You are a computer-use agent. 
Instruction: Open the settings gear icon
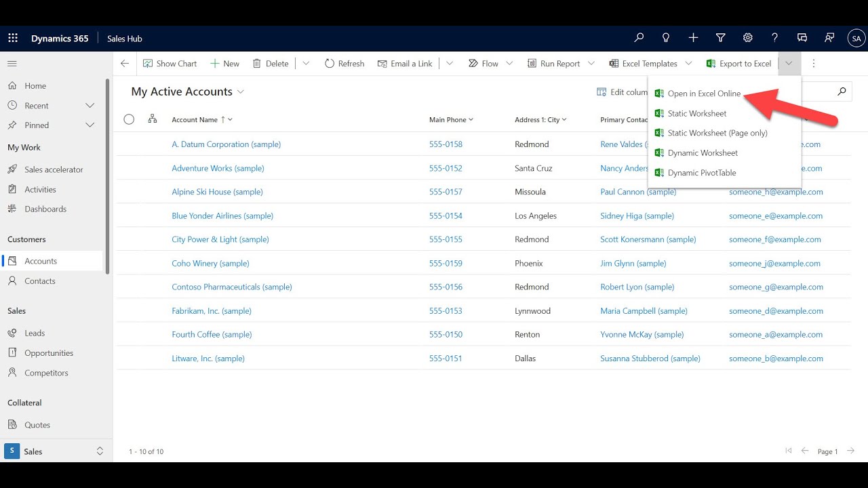point(748,39)
